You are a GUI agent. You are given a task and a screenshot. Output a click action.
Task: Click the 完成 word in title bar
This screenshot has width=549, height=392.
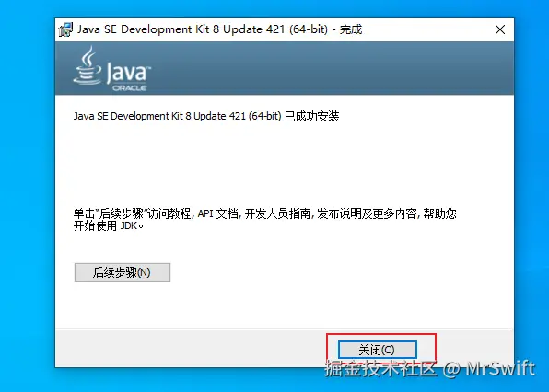pyautogui.click(x=350, y=29)
